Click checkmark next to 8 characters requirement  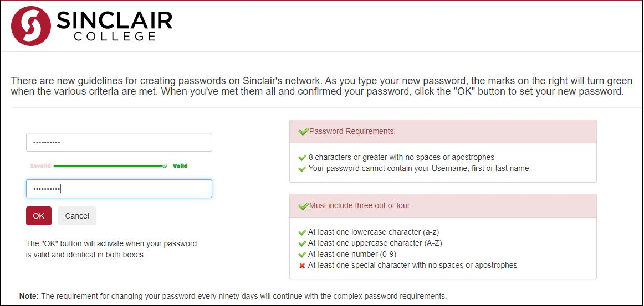tap(302, 158)
